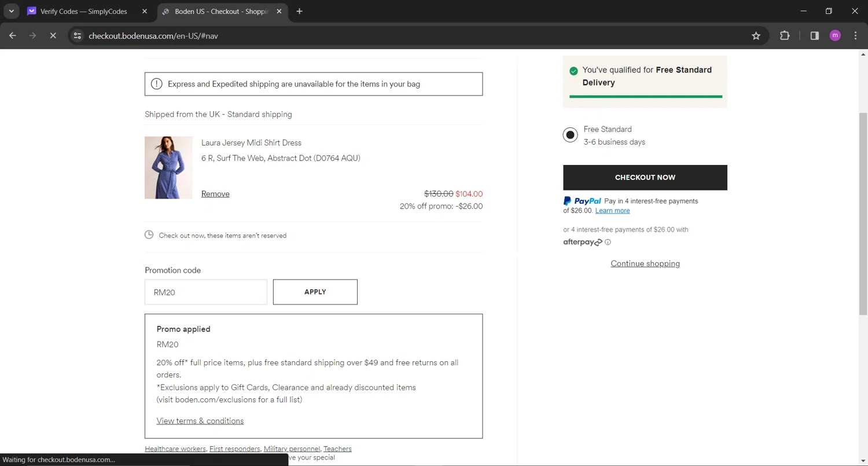View terms & conditions of promo
868x466 pixels.
click(200, 421)
